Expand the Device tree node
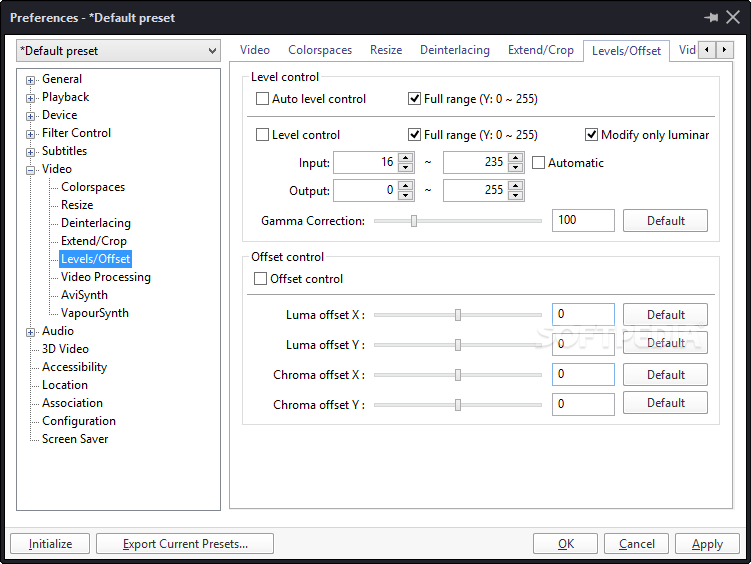This screenshot has height=564, width=751. 31,116
